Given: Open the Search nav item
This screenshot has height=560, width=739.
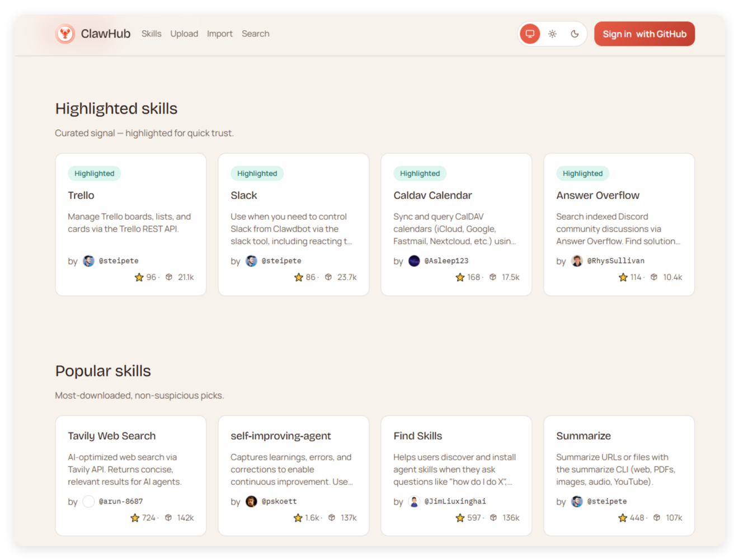Looking at the screenshot, I should (x=255, y=34).
